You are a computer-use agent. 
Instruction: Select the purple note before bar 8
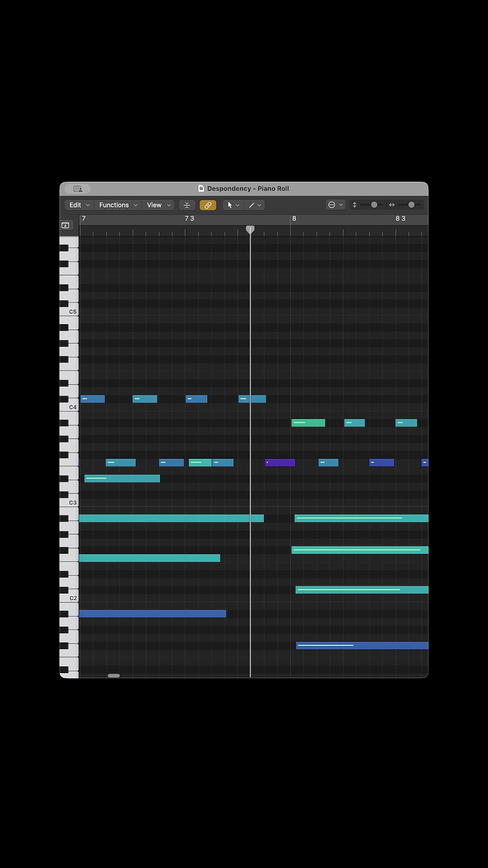(x=280, y=462)
